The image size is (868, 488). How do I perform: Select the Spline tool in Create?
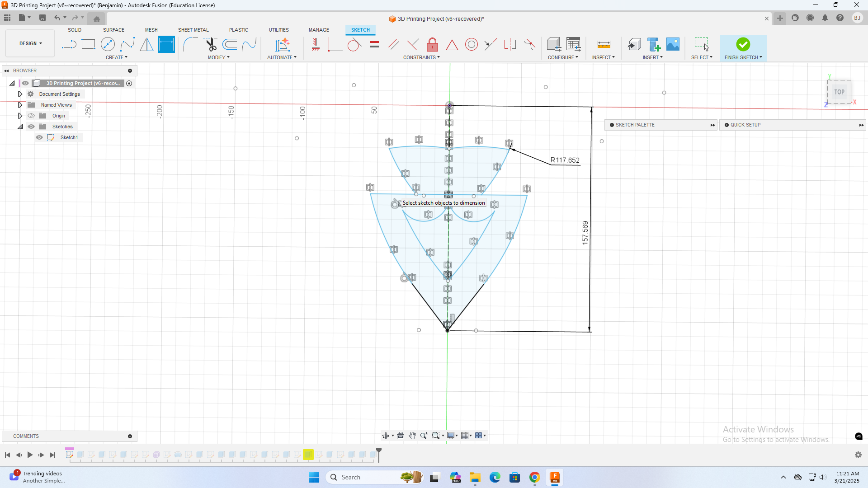[x=127, y=44]
